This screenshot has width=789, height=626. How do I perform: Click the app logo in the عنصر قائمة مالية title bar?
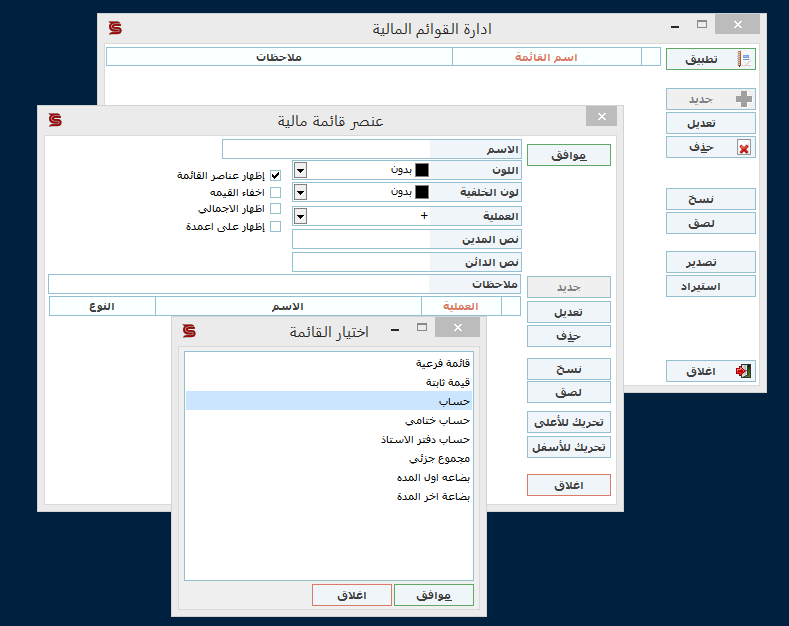pos(55,120)
